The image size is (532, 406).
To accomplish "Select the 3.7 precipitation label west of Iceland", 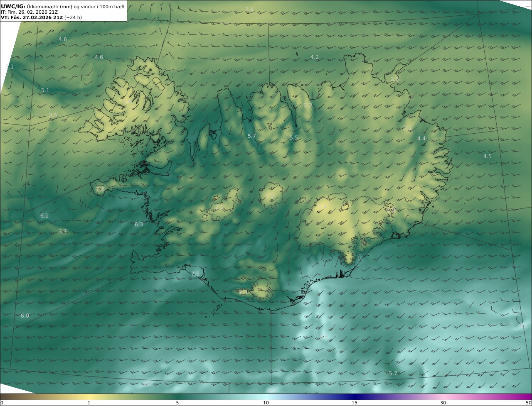I will (x=62, y=232).
